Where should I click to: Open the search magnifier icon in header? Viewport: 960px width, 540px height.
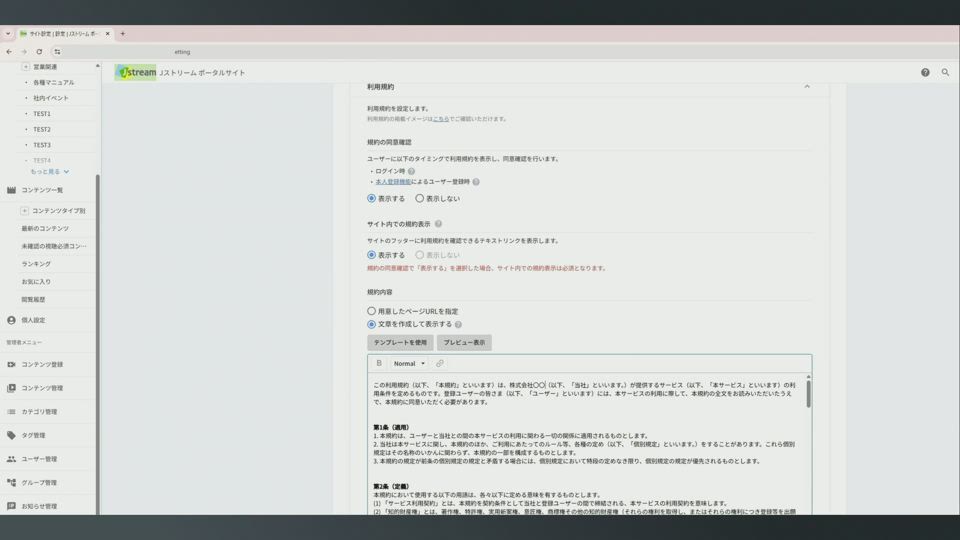click(x=945, y=73)
